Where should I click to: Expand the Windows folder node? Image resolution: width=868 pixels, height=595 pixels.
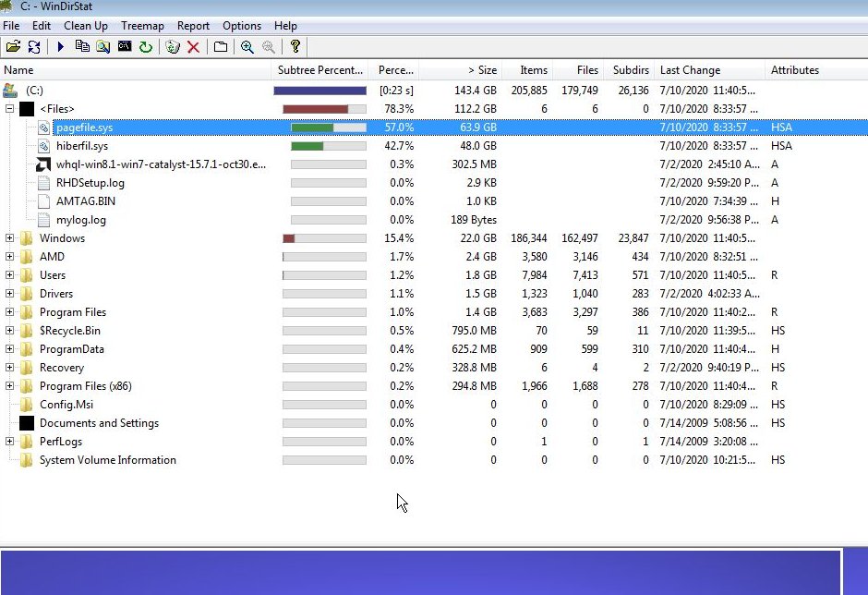[x=9, y=238]
